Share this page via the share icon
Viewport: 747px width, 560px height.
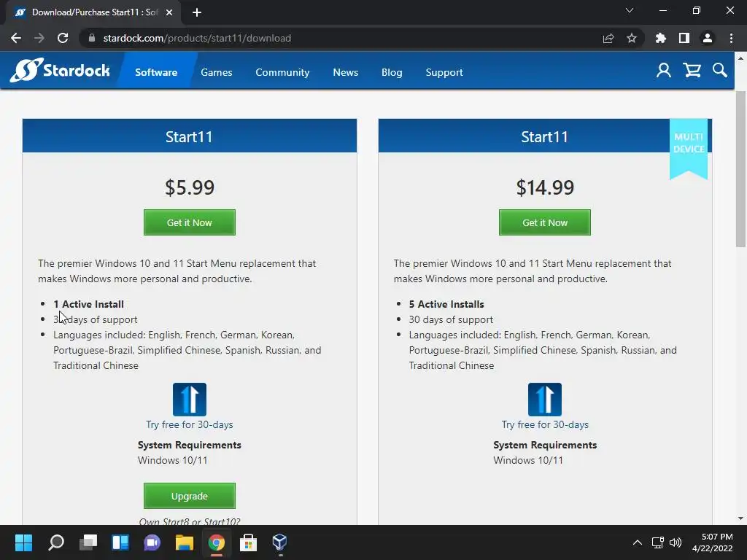(608, 38)
